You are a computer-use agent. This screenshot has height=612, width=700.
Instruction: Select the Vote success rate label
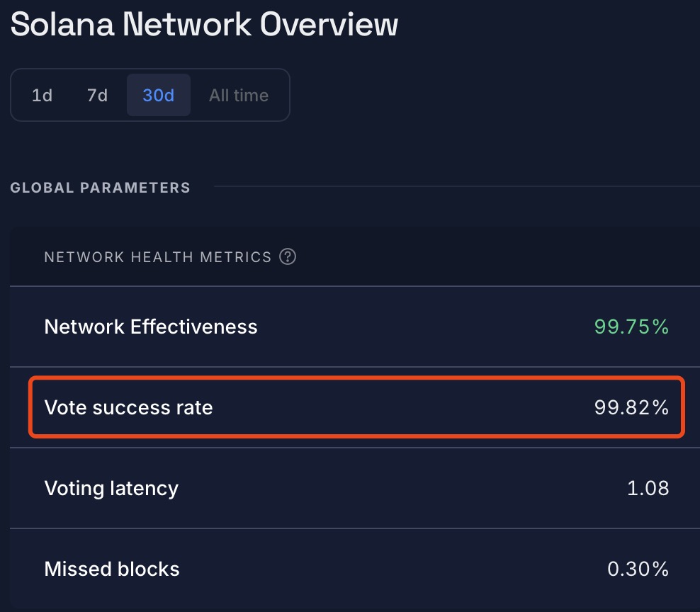pos(128,407)
